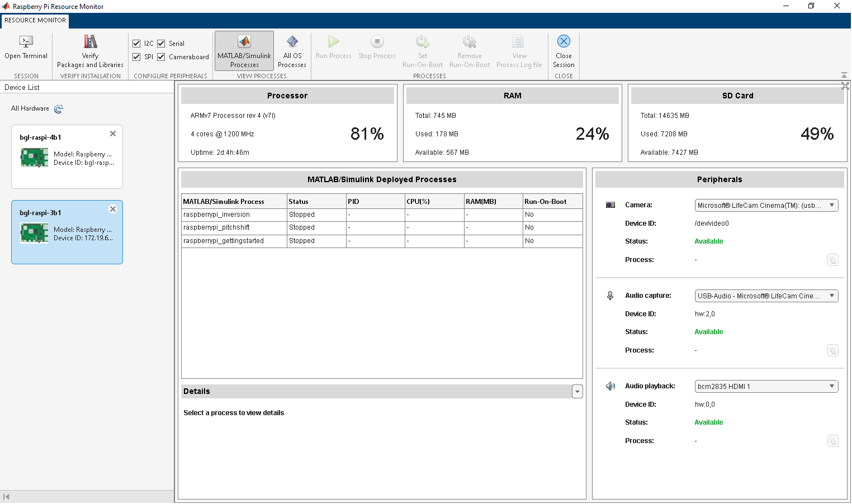Uncheck the I2C peripheral checkbox
Viewport: 852px width, 504px height.
click(136, 44)
